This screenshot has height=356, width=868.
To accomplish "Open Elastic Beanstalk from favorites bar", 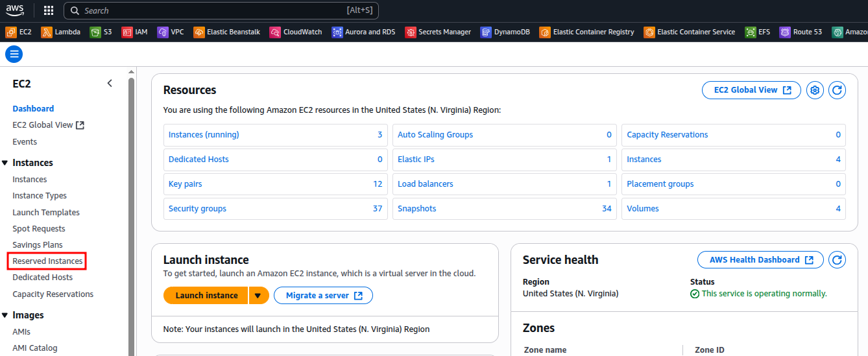I will point(226,32).
